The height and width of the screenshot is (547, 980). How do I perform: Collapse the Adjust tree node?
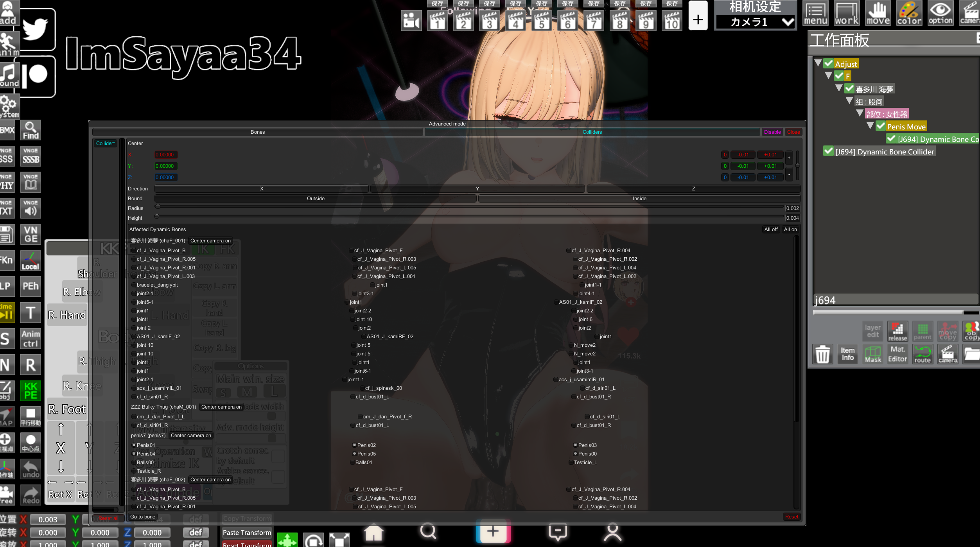818,63
